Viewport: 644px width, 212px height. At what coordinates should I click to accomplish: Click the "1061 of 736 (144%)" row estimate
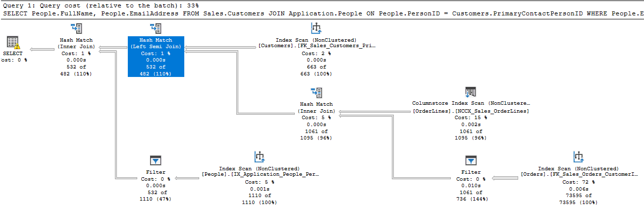(471, 196)
